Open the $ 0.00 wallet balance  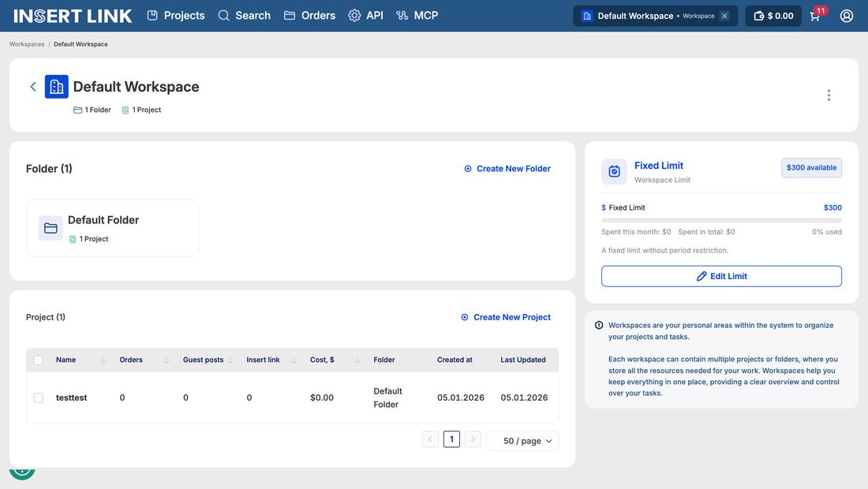click(773, 16)
